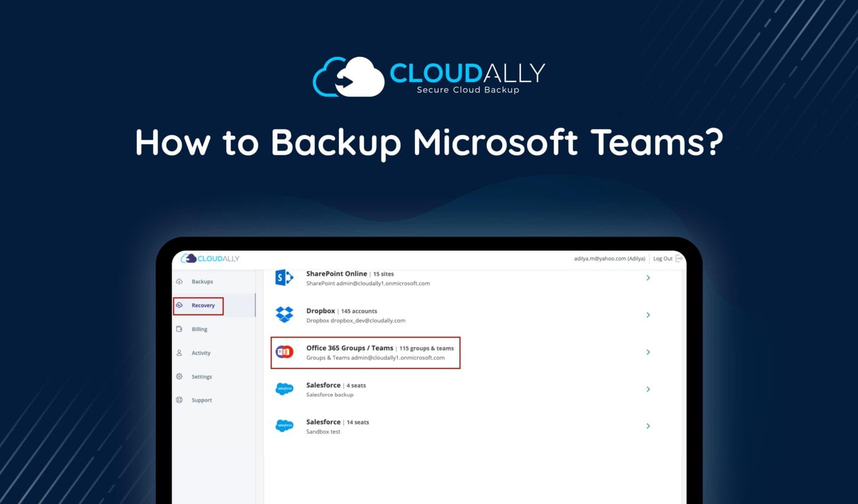This screenshot has height=504, width=858.
Task: Select the SharePoint Online service icon
Action: tap(284, 277)
